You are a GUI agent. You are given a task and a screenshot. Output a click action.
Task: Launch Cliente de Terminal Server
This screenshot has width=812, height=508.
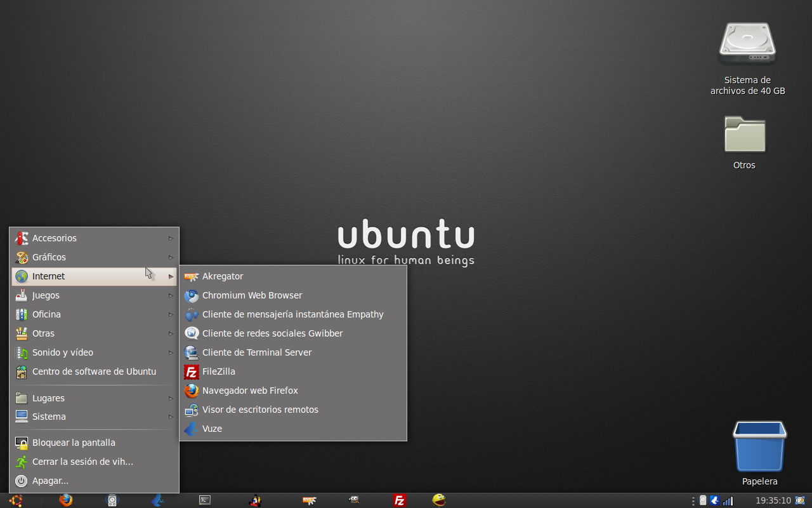[293, 352]
